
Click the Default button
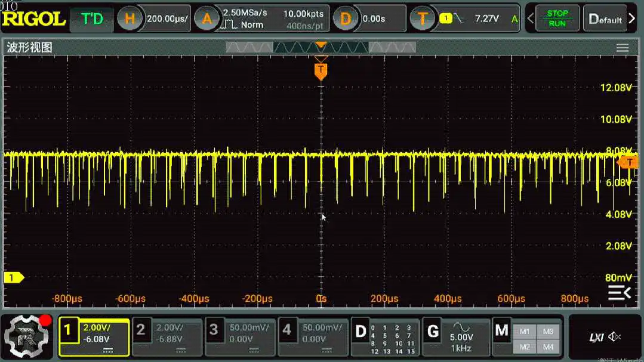[605, 19]
